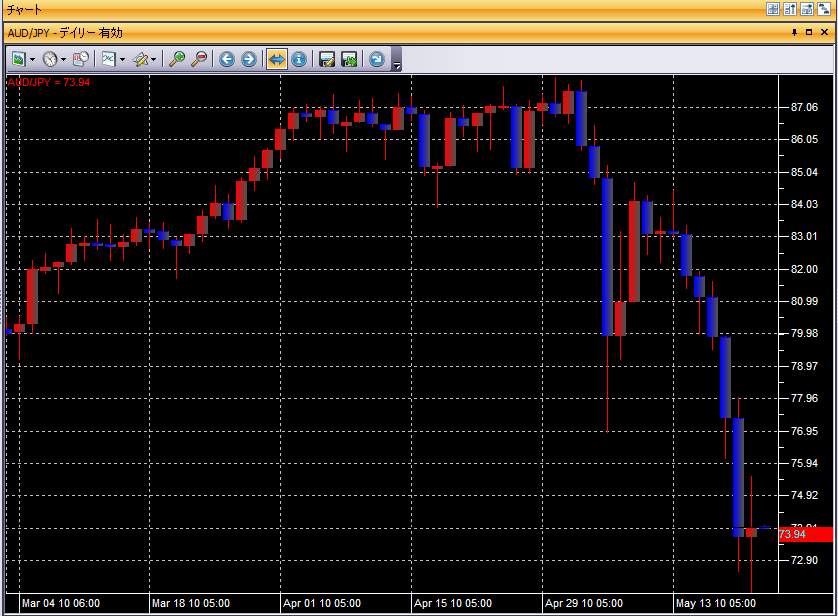Select the pencil drawing tools icon
Screen dimensions: 838x616
(x=140, y=60)
